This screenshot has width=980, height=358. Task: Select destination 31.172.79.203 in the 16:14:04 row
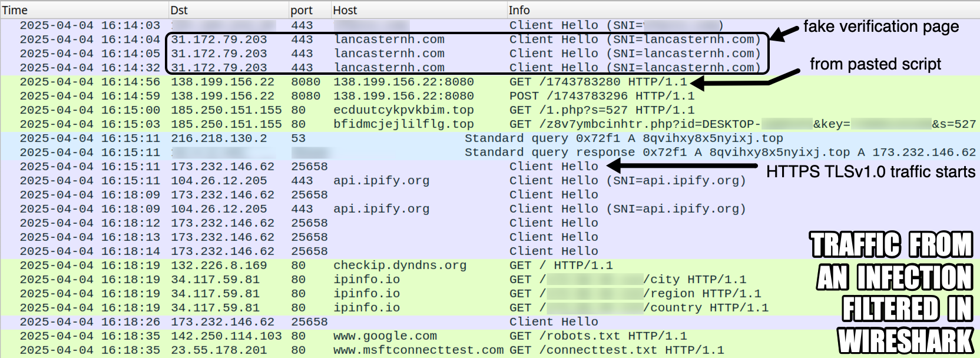pos(219,39)
